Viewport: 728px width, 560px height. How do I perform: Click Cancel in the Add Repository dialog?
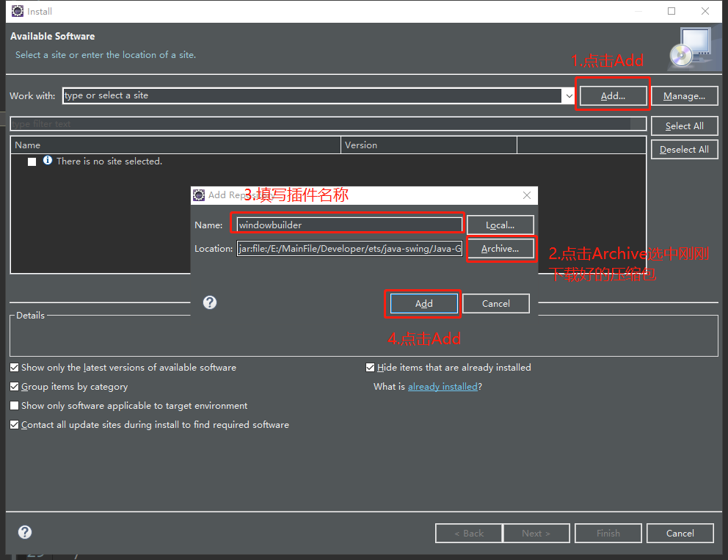[x=496, y=303]
